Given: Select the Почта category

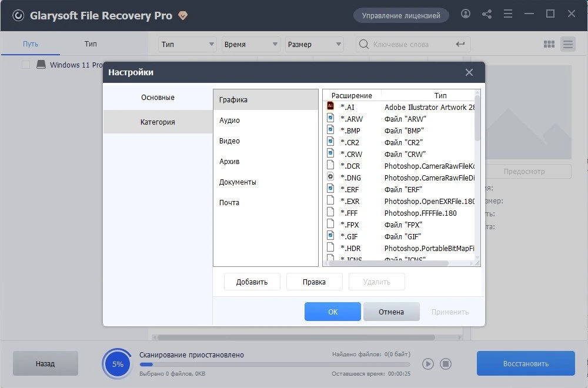Looking at the screenshot, I should click(x=266, y=203).
